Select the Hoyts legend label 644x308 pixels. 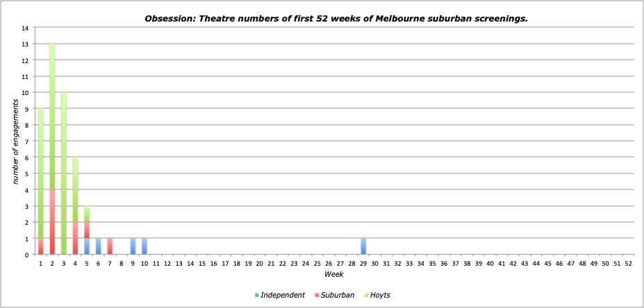[380, 295]
